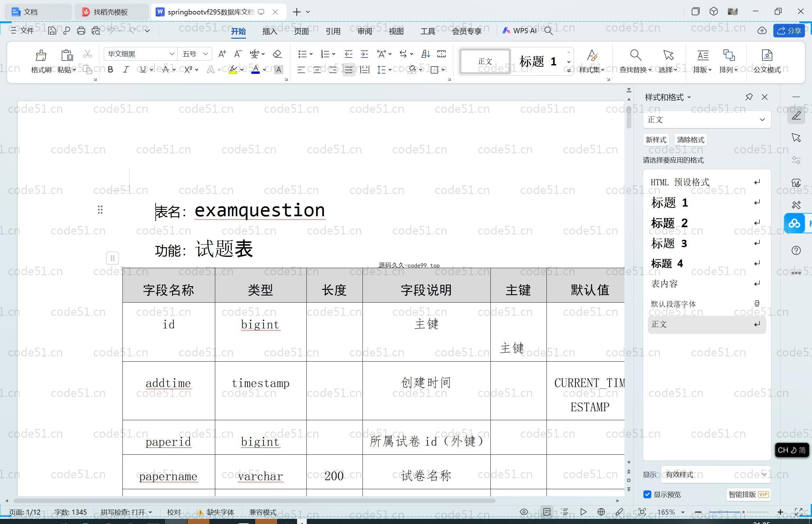This screenshot has height=524, width=812.
Task: Click the font color A swatch
Action: (x=256, y=70)
